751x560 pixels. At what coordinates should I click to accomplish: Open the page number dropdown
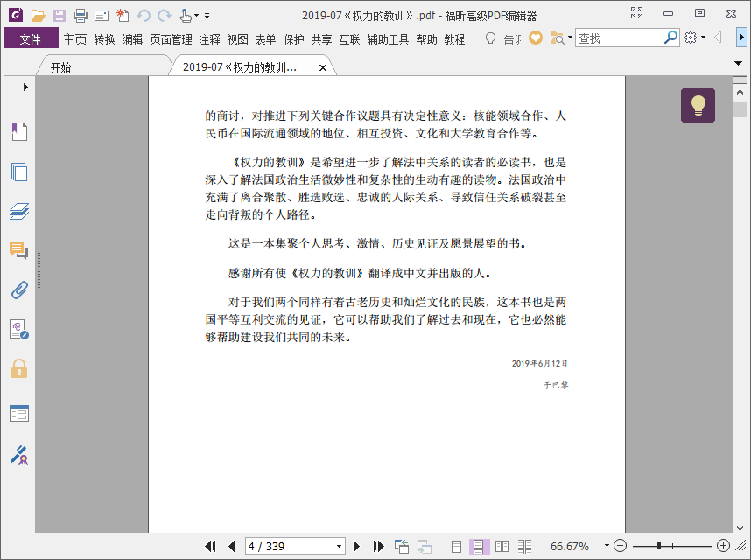(x=339, y=547)
